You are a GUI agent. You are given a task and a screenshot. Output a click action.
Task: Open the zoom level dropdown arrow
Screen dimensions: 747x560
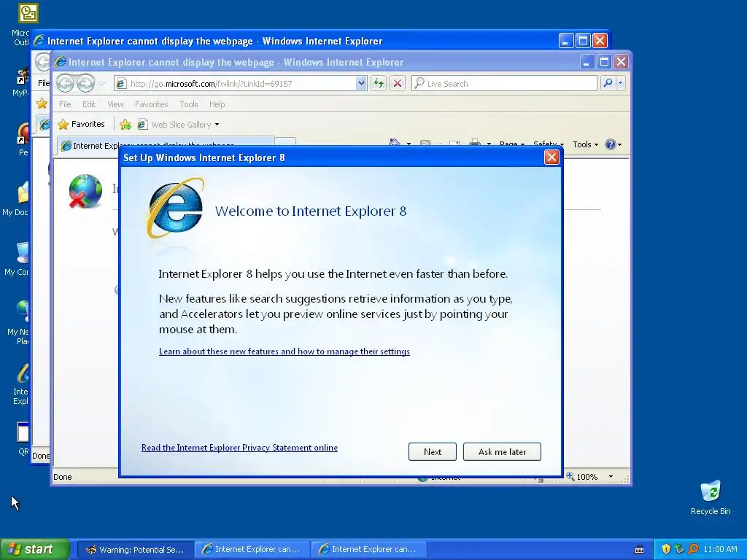tap(611, 477)
